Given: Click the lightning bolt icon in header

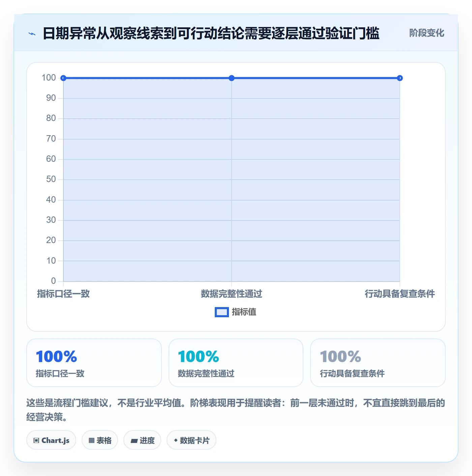Looking at the screenshot, I should coord(32,34).
